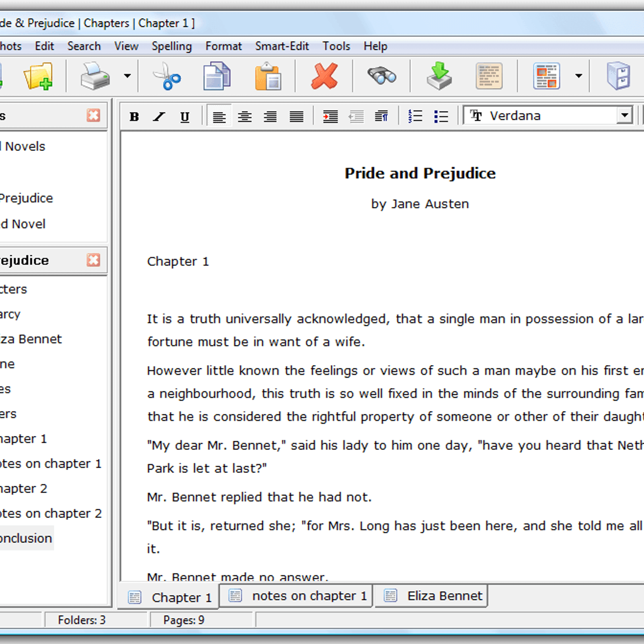Select the Eliza Bennet page in sidebar
The width and height of the screenshot is (644, 644).
(x=31, y=339)
